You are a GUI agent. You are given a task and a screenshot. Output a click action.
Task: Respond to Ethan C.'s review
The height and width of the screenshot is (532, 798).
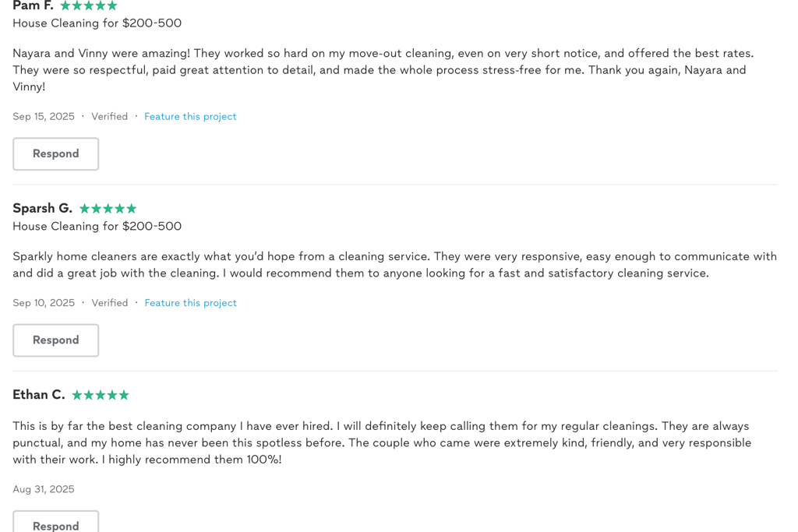pos(56,525)
